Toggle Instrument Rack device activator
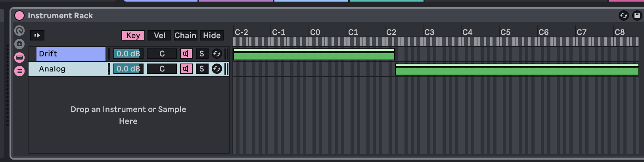Image resolution: width=644 pixels, height=162 pixels. click(x=19, y=15)
